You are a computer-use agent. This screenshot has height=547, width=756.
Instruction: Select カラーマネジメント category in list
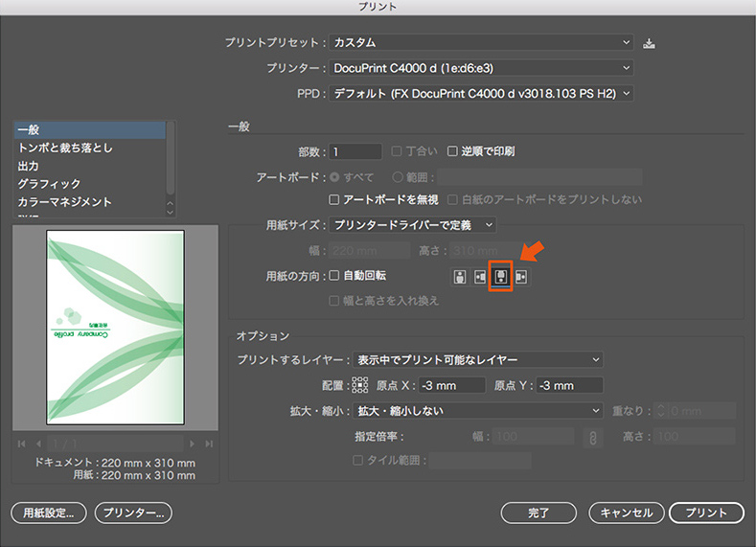[x=90, y=201]
